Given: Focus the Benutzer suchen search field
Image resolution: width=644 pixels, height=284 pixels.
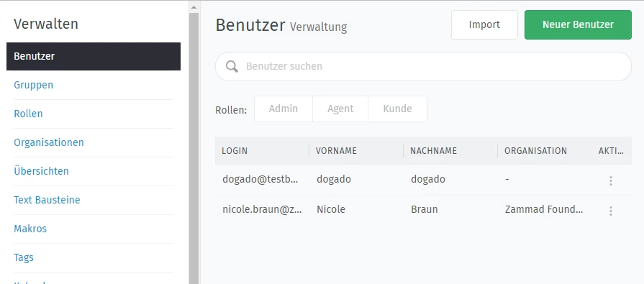Looking at the screenshot, I should (x=423, y=66).
